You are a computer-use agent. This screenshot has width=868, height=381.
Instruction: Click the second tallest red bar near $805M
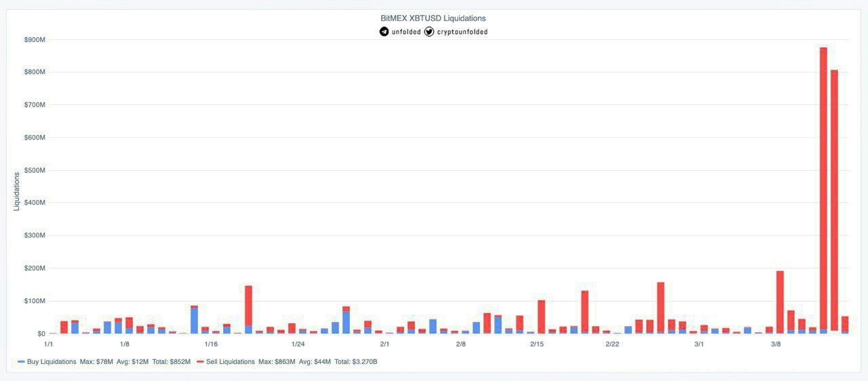coord(834,200)
